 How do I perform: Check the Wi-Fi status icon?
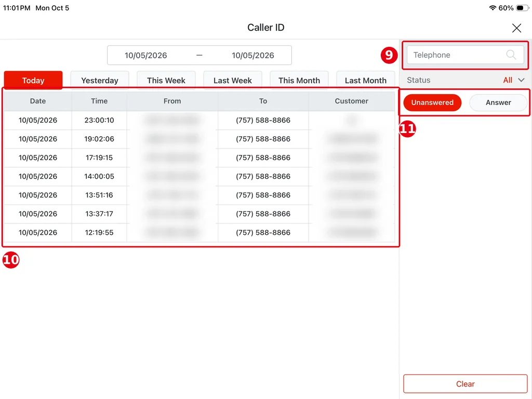tap(493, 8)
